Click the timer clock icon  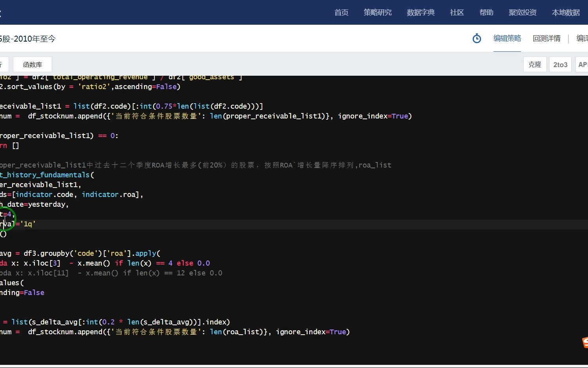click(x=477, y=38)
